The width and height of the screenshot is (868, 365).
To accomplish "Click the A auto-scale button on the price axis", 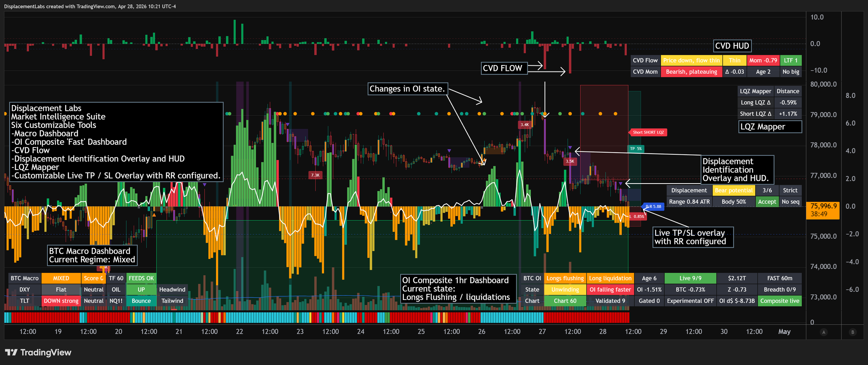I will (824, 332).
